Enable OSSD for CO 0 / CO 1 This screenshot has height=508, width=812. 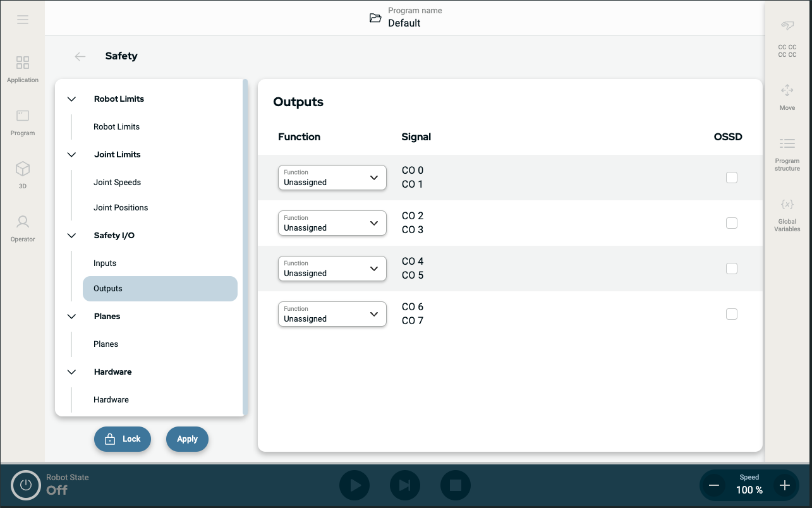[731, 178]
